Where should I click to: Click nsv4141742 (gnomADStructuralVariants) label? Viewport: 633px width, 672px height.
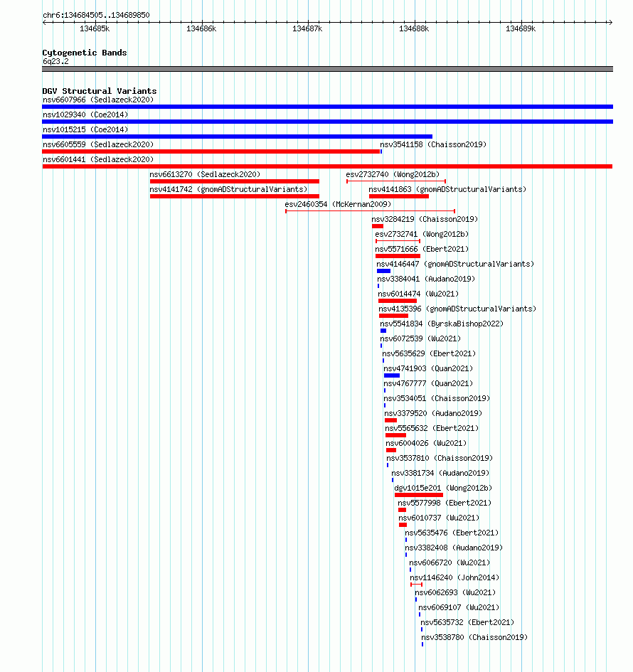(x=228, y=189)
